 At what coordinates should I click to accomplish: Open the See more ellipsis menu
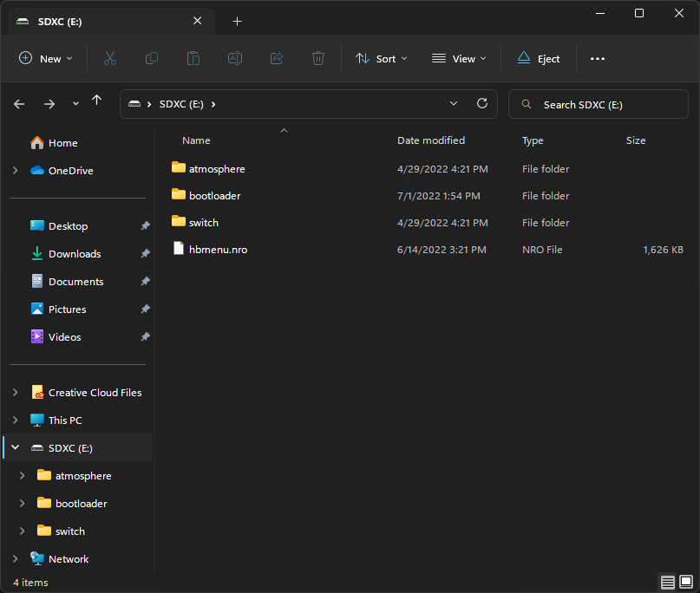click(597, 58)
